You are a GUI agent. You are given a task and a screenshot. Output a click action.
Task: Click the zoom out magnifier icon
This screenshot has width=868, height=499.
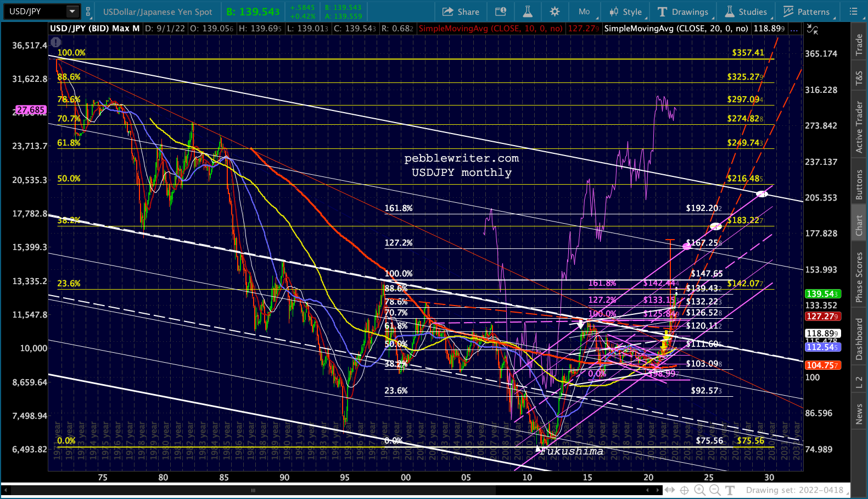coord(714,490)
